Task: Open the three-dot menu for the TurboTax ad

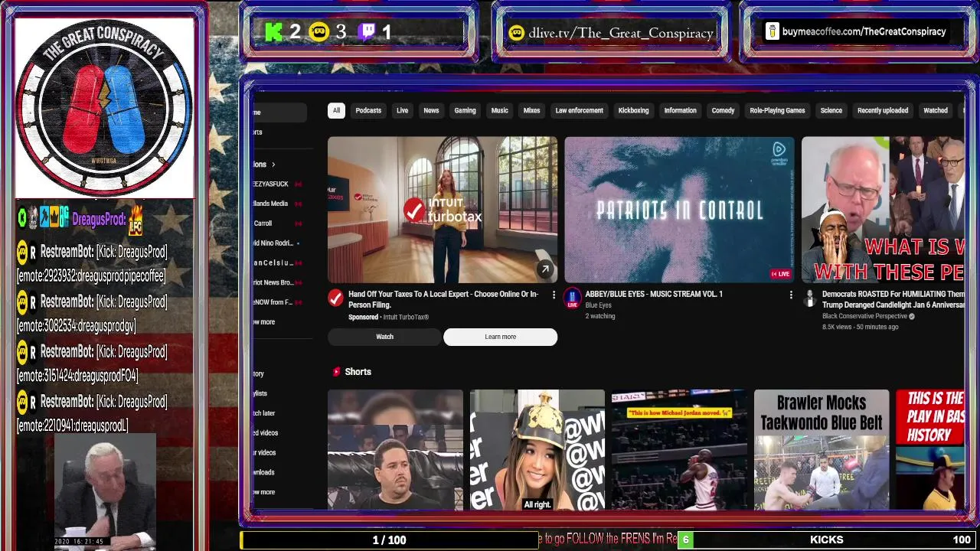Action: [554, 295]
